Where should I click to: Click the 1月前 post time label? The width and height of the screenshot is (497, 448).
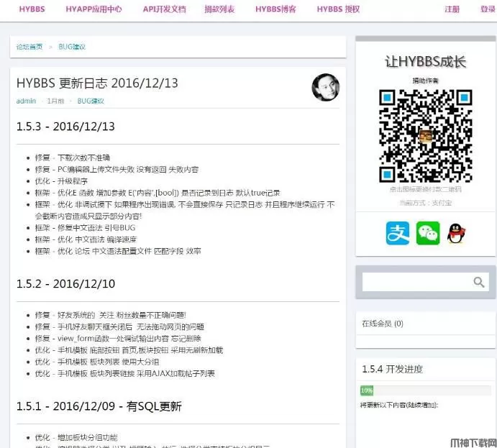(x=56, y=101)
